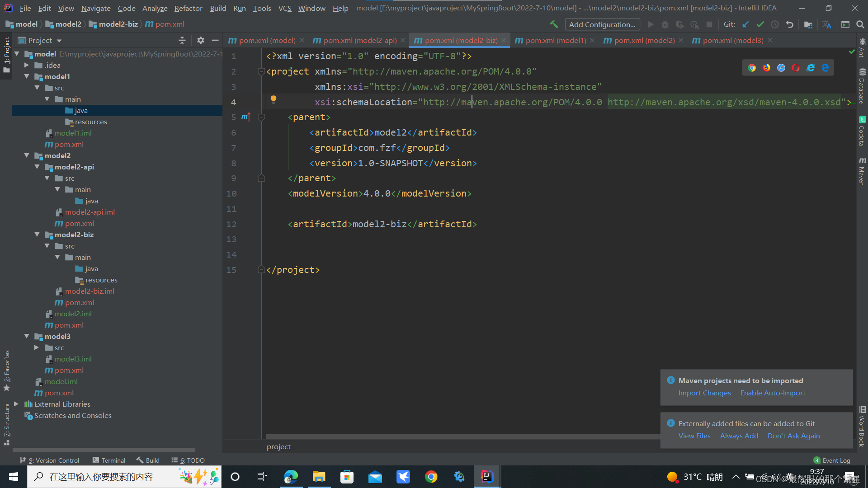Click the Rollback revert icon in toolbar
Image resolution: width=868 pixels, height=488 pixels.
coord(790,24)
